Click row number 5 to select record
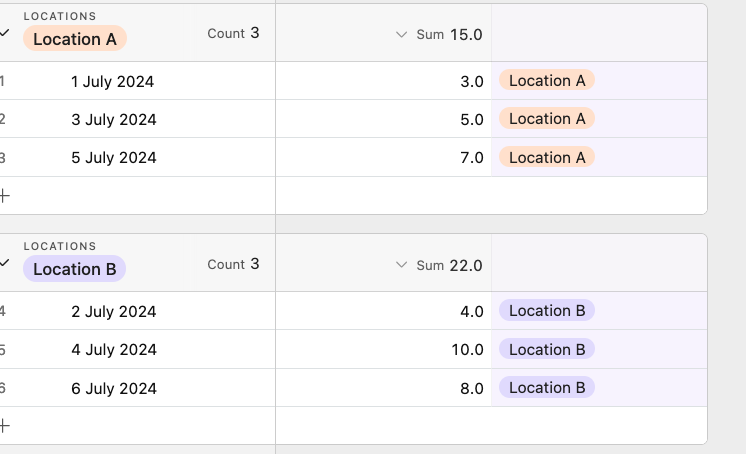Screen dimensions: 746x454 pos(3,350)
